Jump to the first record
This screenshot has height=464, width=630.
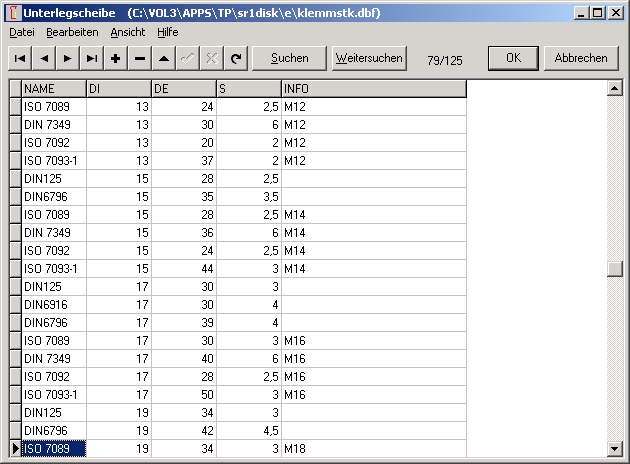pos(20,59)
